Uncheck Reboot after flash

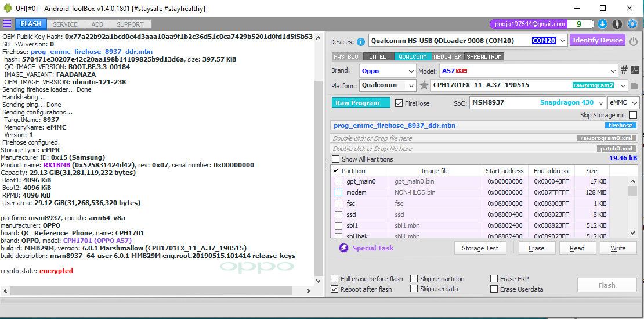coord(335,289)
